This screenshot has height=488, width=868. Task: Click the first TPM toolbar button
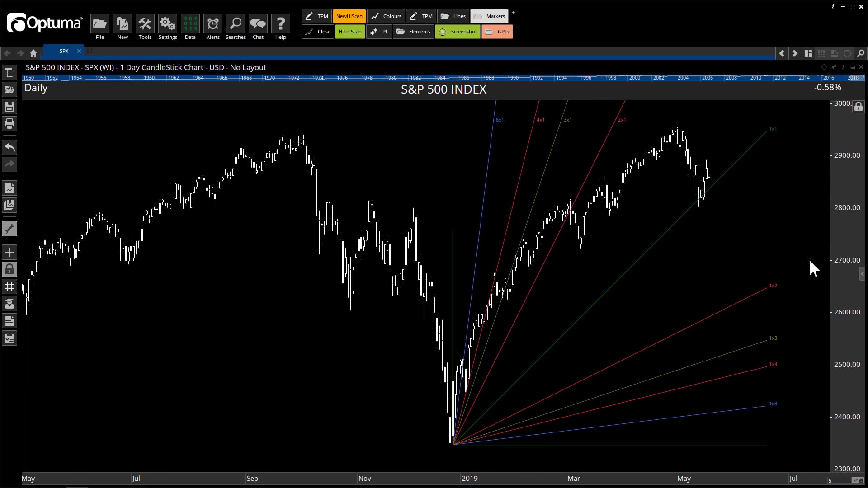pyautogui.click(x=317, y=16)
